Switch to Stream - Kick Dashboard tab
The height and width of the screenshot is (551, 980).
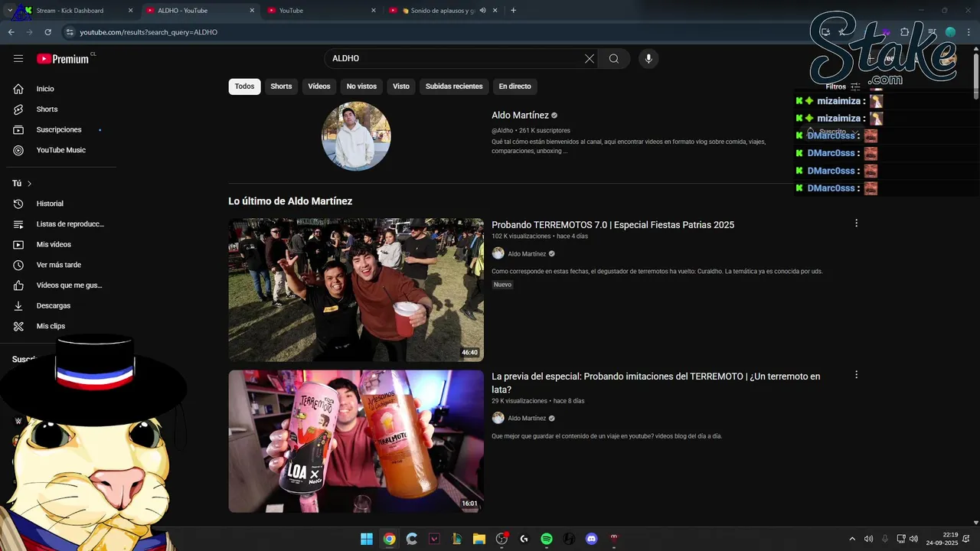[69, 11]
